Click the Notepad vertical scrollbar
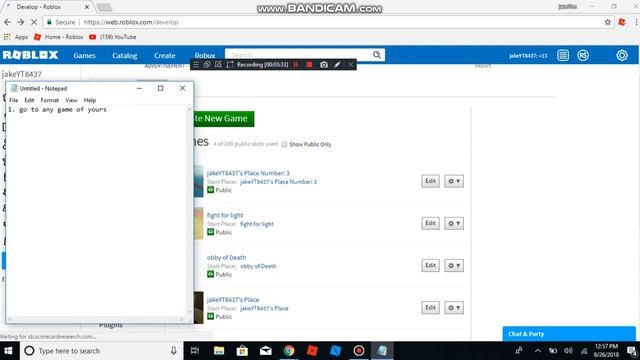Screen dimensions: 640x360 189,211
